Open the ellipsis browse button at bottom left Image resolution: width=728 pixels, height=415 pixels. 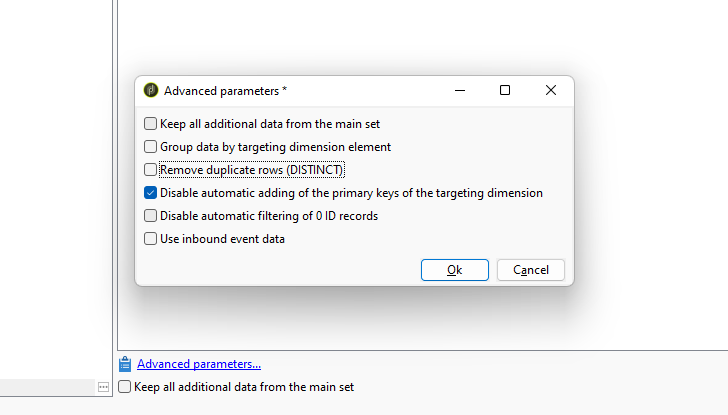coord(103,387)
